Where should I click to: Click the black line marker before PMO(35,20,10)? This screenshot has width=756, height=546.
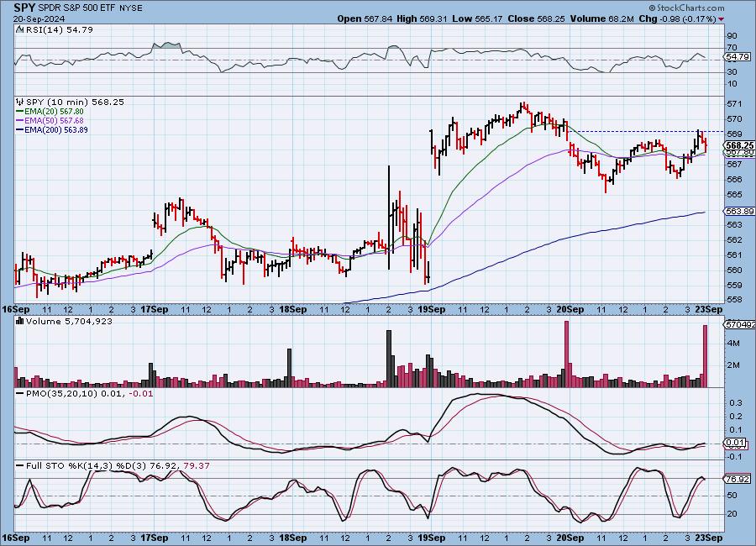click(x=20, y=394)
